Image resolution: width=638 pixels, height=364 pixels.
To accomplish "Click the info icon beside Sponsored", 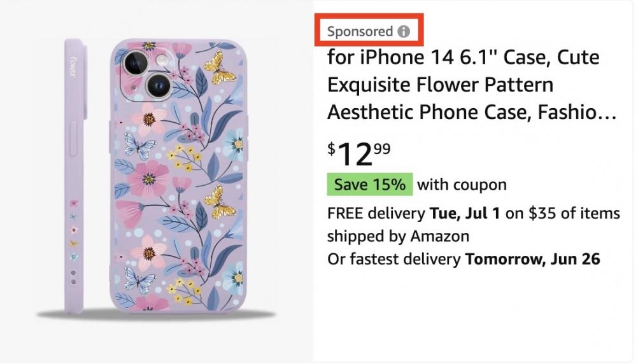I will click(x=403, y=31).
